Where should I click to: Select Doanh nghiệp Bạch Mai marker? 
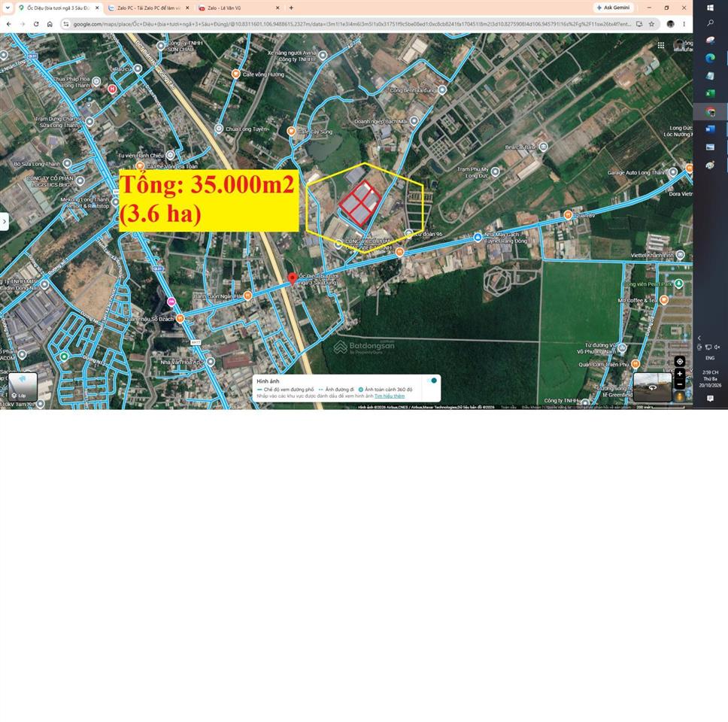[414, 121]
